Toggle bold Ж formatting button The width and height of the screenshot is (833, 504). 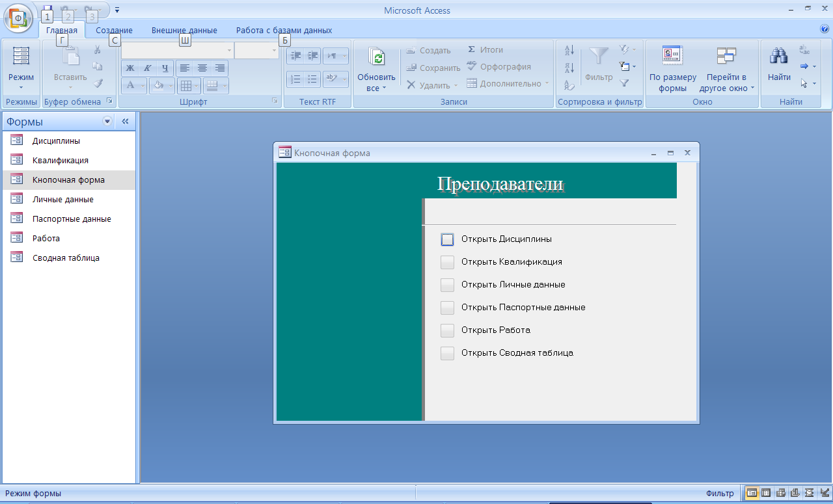click(x=130, y=68)
